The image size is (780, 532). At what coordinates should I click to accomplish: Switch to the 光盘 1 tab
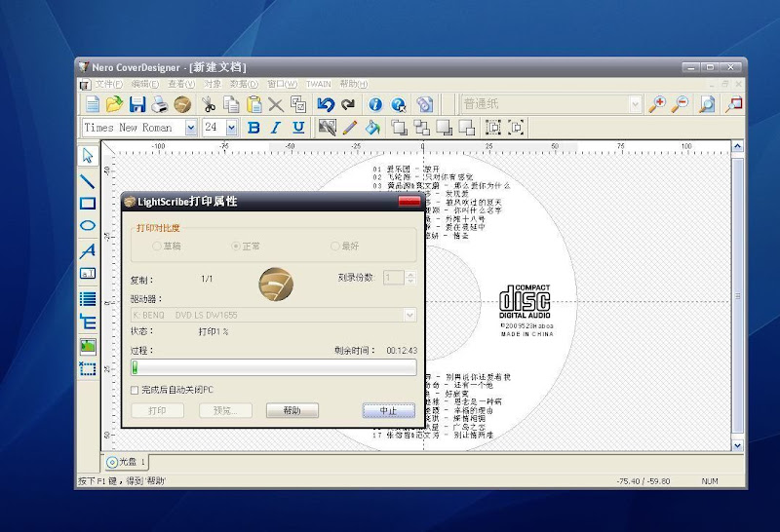[x=126, y=461]
